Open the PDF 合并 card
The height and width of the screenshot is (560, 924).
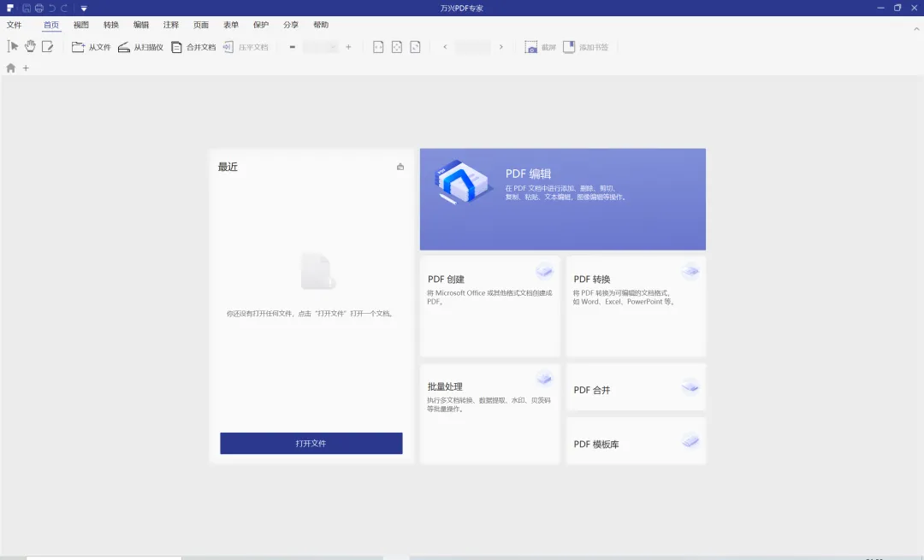point(636,387)
